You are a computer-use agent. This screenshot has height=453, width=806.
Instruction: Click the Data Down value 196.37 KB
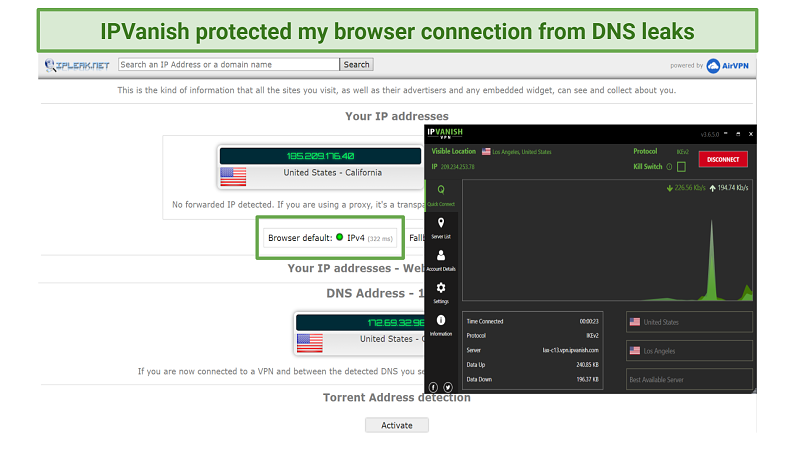(588, 379)
